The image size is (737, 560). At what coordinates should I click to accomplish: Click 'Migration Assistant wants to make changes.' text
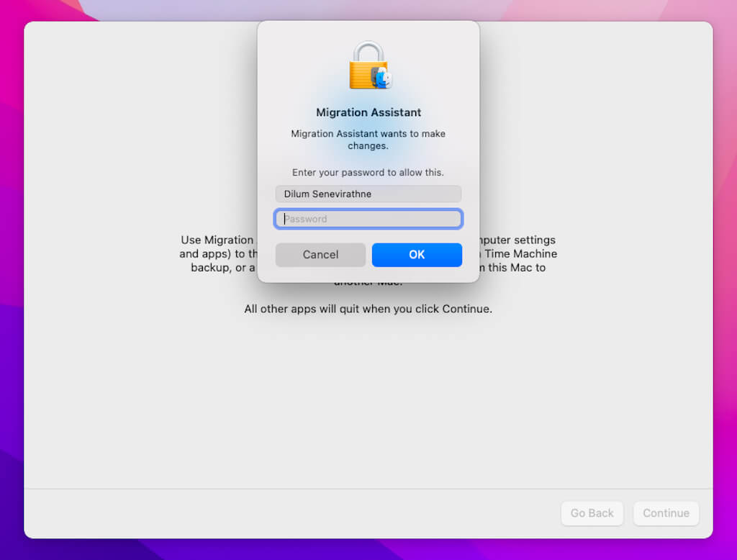pyautogui.click(x=368, y=140)
